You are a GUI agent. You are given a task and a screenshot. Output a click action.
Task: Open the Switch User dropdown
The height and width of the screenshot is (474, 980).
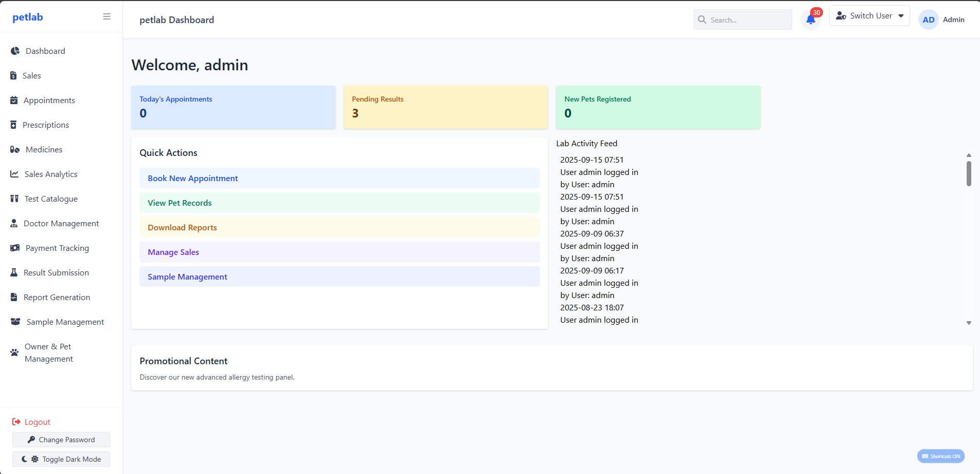(869, 15)
